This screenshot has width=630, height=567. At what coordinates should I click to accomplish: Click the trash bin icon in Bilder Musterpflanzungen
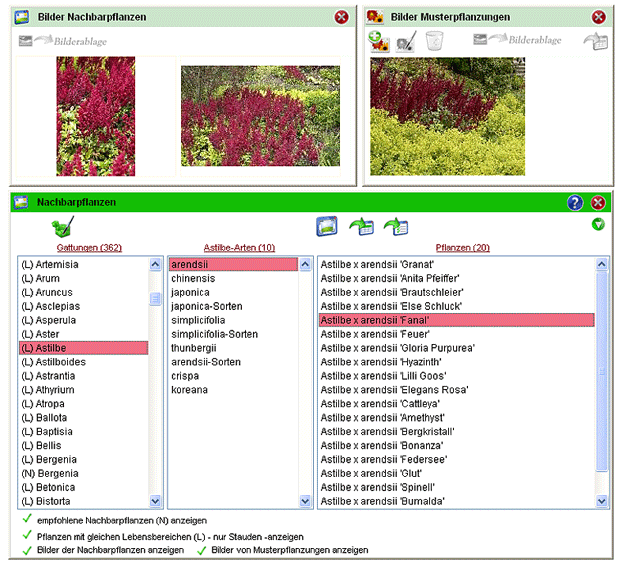pos(434,41)
